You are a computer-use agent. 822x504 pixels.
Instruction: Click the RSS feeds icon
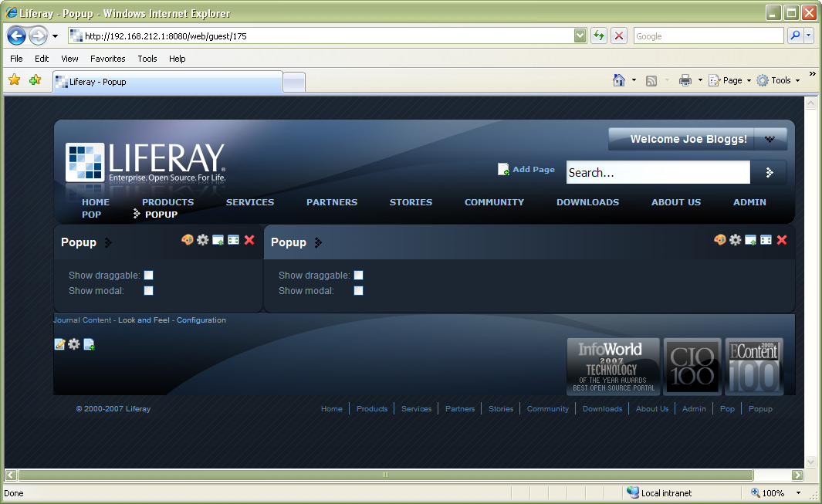[x=651, y=81]
